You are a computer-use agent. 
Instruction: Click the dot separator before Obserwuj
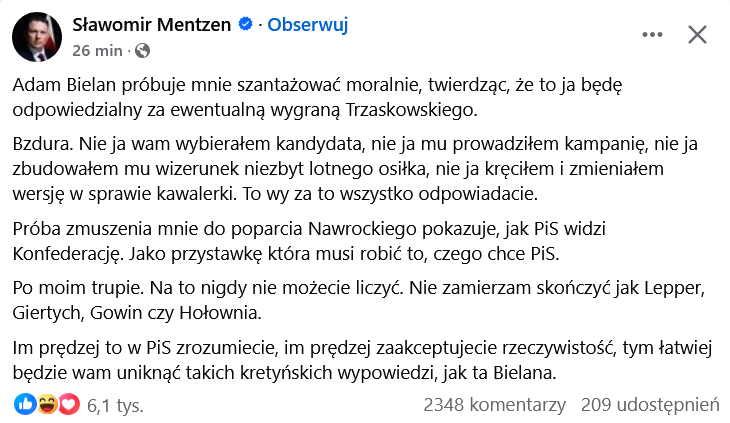click(x=260, y=25)
